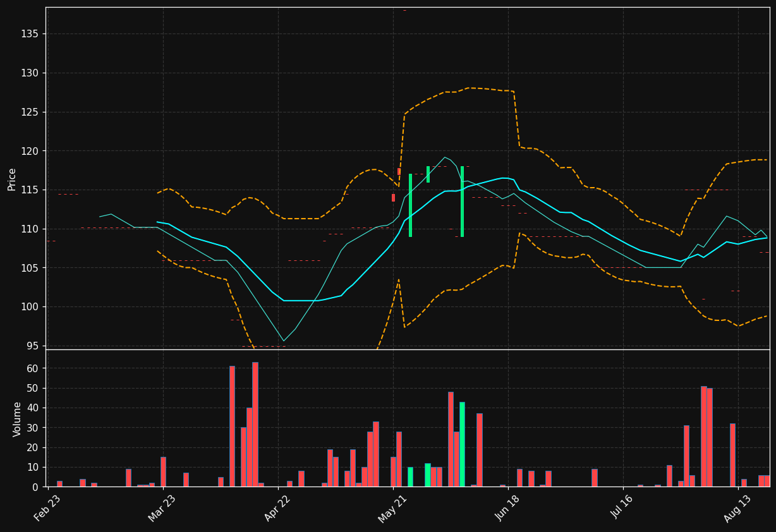Click the 30 volume axis tick label
The width and height of the screenshot is (776, 532).
33,428
